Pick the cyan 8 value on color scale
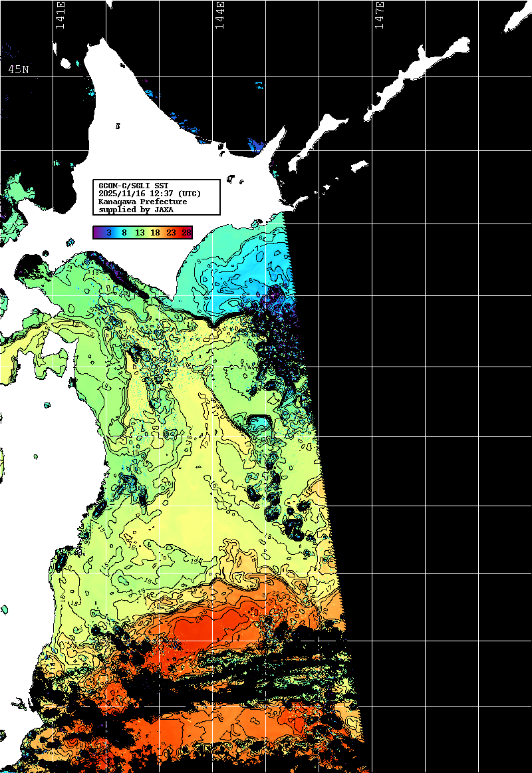 click(124, 233)
